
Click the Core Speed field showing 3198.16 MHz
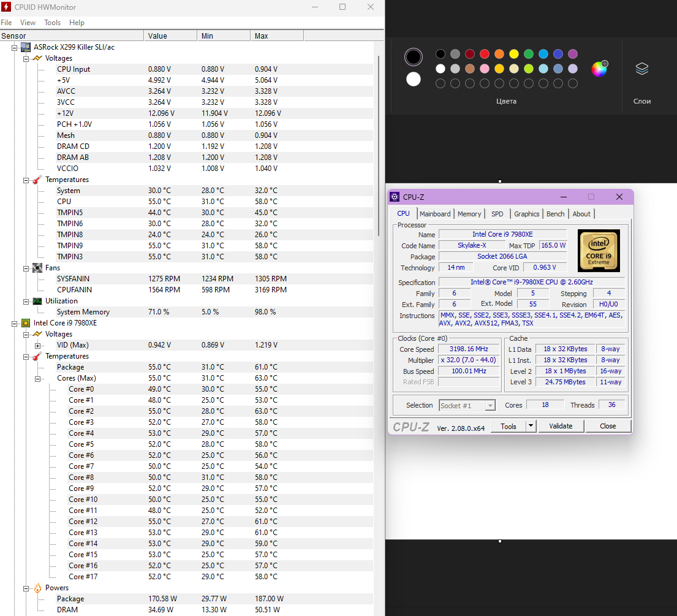[469, 349]
